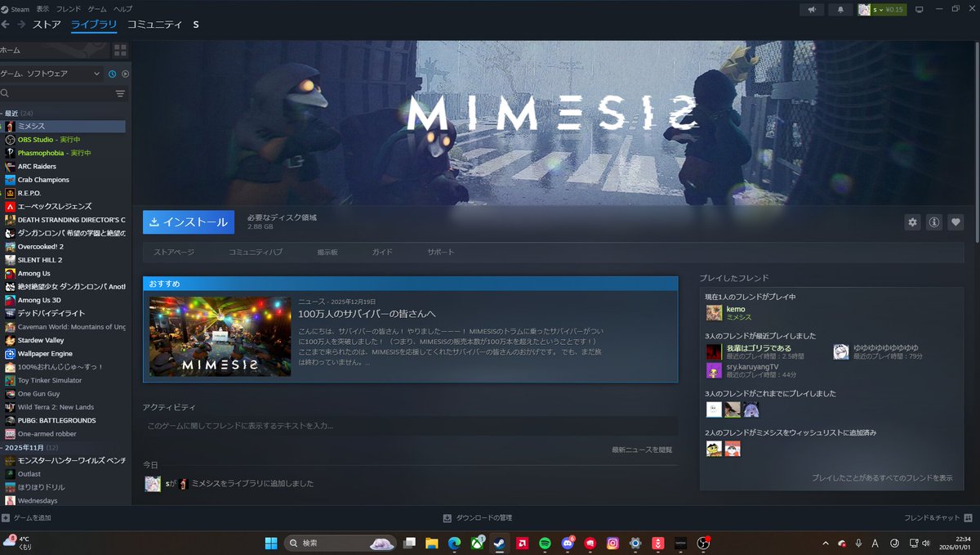Viewport: 980px width, 555px height.
Task: Open game settings gear icon
Action: click(913, 222)
